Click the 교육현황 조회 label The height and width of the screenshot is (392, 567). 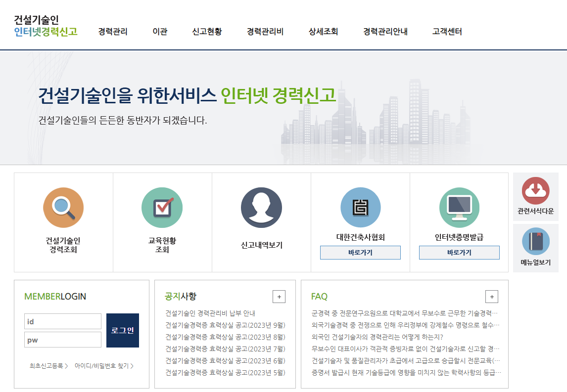click(162, 245)
